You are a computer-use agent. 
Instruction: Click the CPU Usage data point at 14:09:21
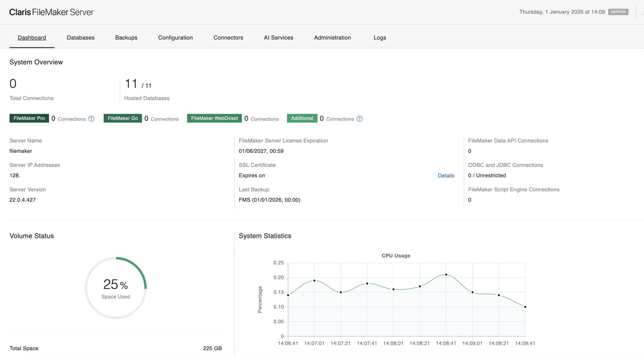[499, 295]
